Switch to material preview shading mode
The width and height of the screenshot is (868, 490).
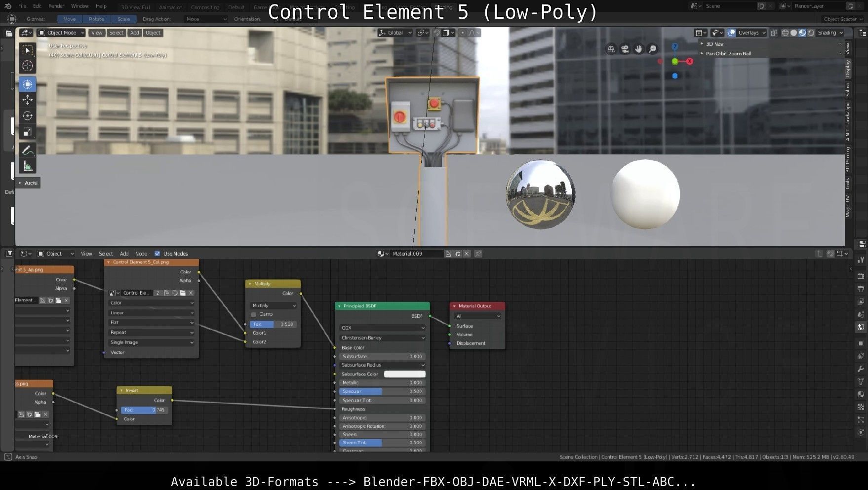802,33
